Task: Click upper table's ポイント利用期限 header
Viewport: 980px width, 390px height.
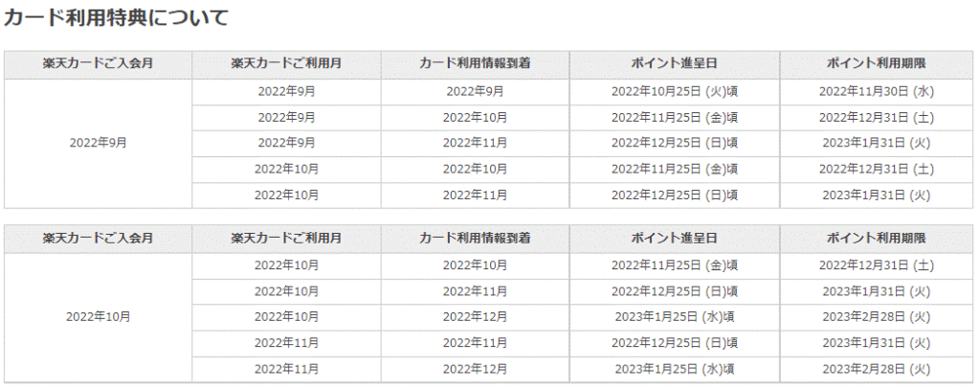Action: click(876, 63)
